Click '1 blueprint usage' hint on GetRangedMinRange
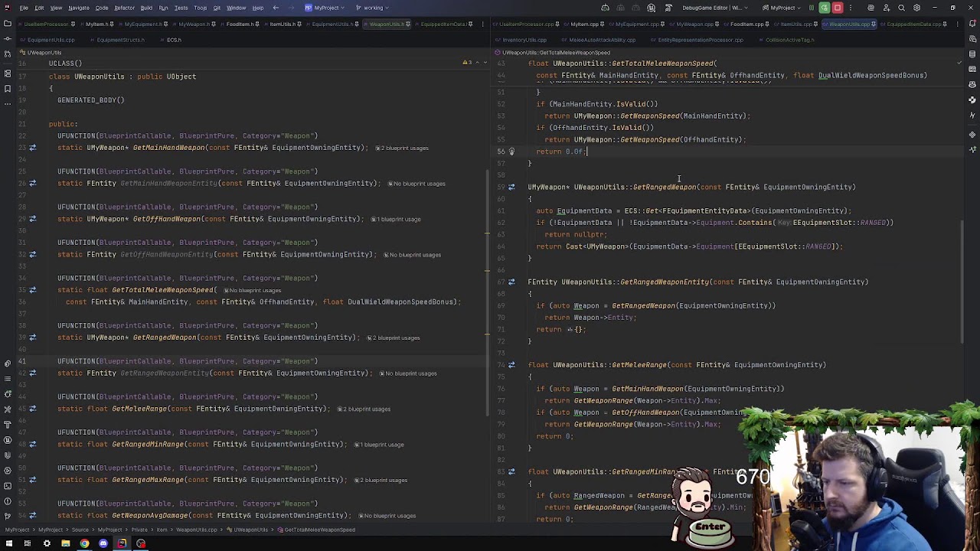The width and height of the screenshot is (980, 551). [x=379, y=445]
